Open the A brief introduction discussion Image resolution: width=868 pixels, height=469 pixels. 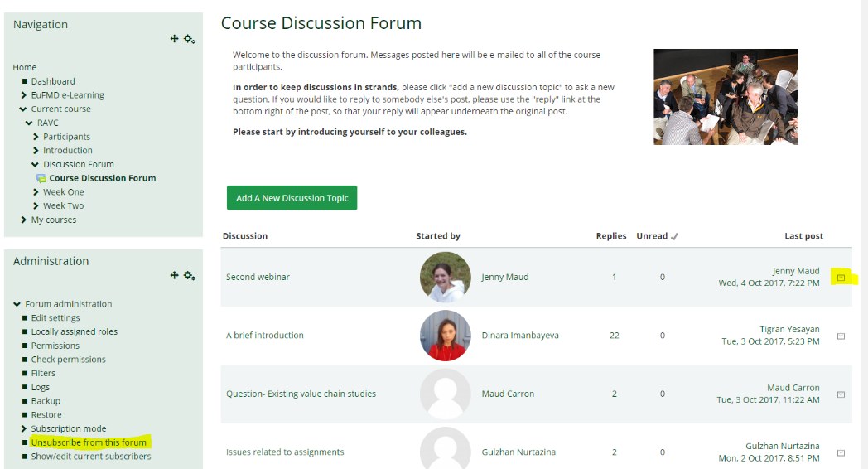coord(264,336)
